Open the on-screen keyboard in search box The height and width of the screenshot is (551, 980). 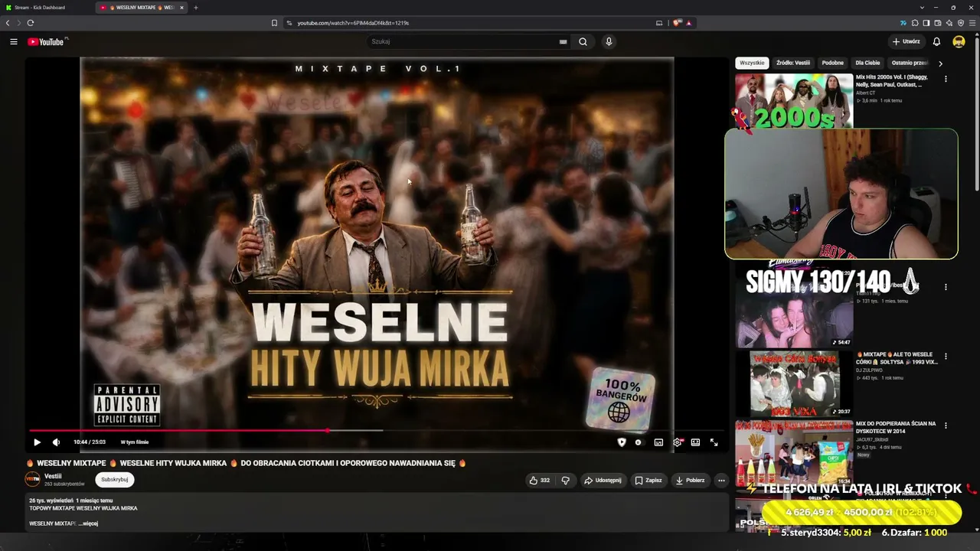tap(563, 41)
